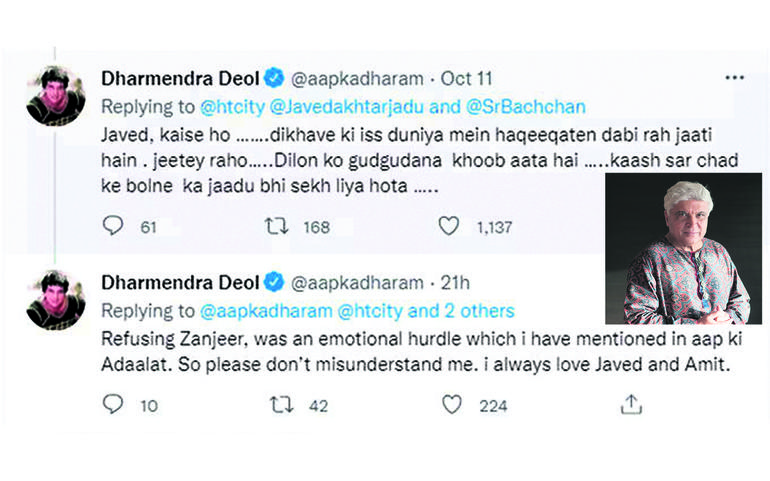The width and height of the screenshot is (770, 481).
Task: Like the first tweet via heart icon
Action: 450,227
